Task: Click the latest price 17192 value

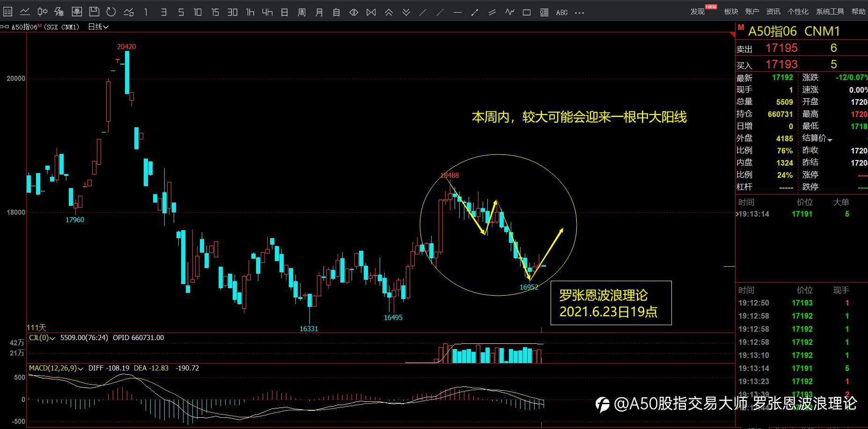Action: point(782,78)
